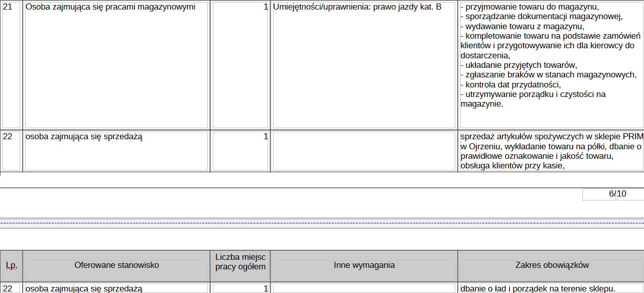Click the 'przyjmowanie towaru do magazynu' line
This screenshot has width=644, height=293.
[x=530, y=7]
